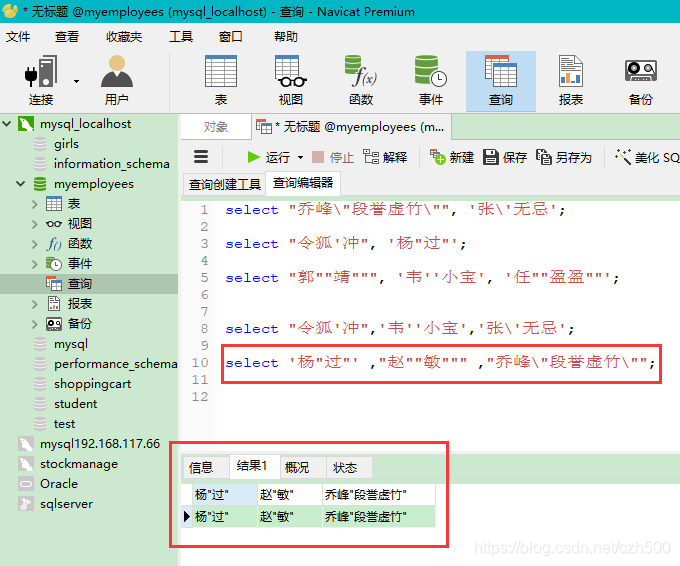This screenshot has height=566, width=680.
Task: Select the mysql192.168.117.66 connection
Action: 100,444
